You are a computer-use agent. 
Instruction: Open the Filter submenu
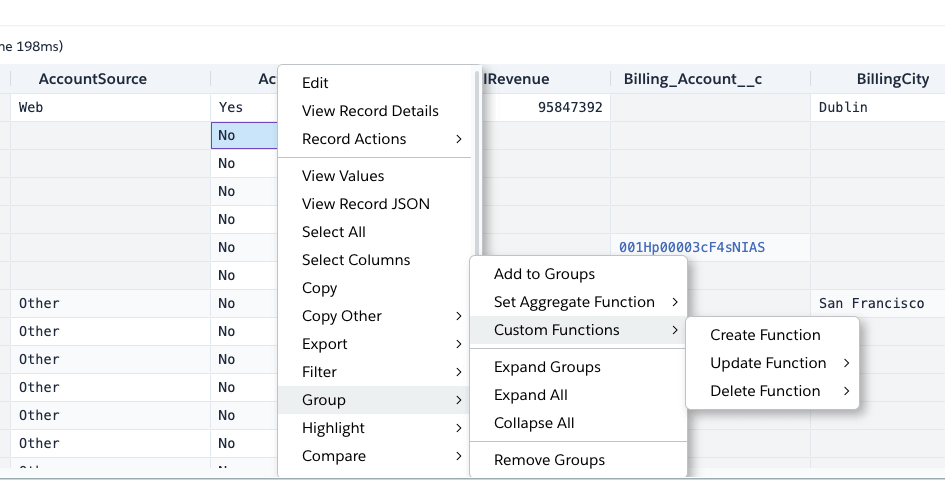pos(319,372)
